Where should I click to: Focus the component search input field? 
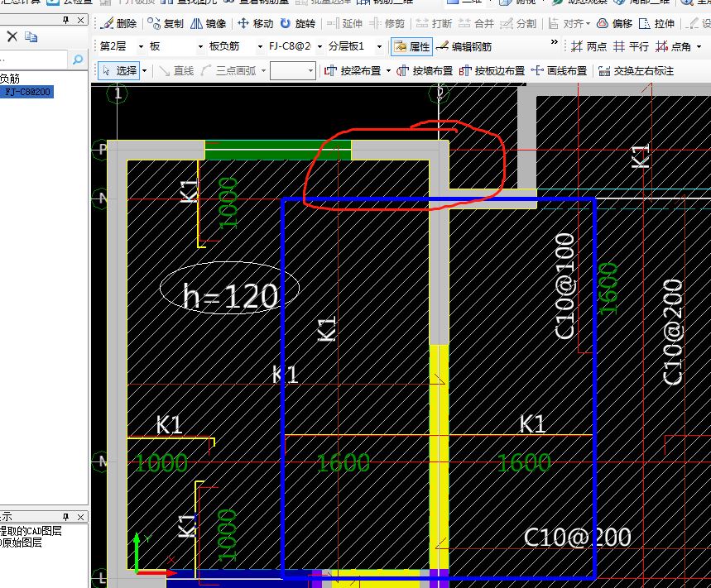33,59
